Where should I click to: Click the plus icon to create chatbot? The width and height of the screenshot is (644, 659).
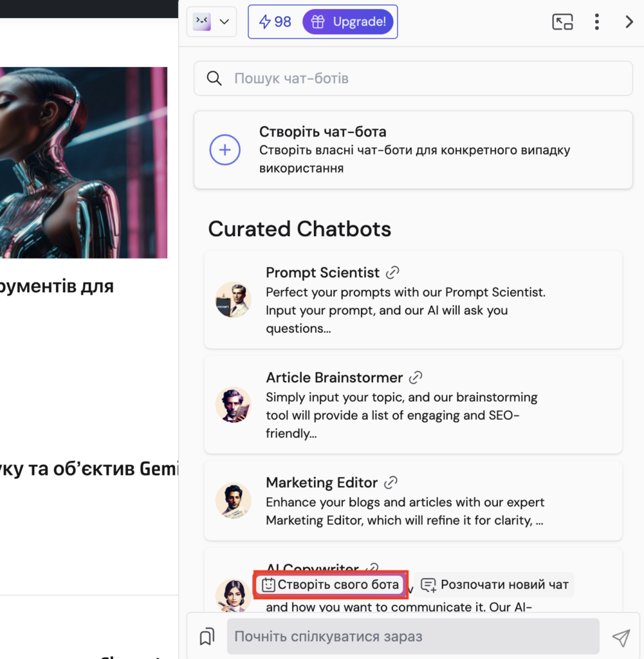(225, 151)
